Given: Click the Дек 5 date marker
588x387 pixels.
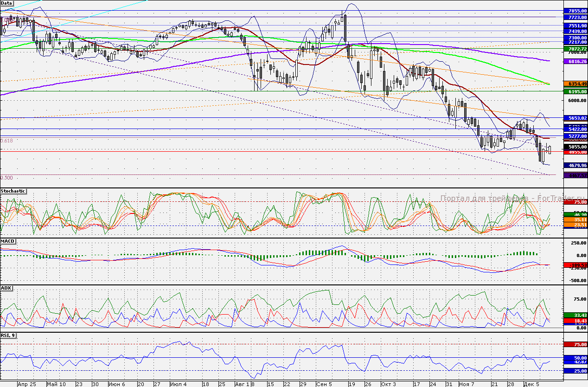Looking at the screenshot, I should point(530,384).
